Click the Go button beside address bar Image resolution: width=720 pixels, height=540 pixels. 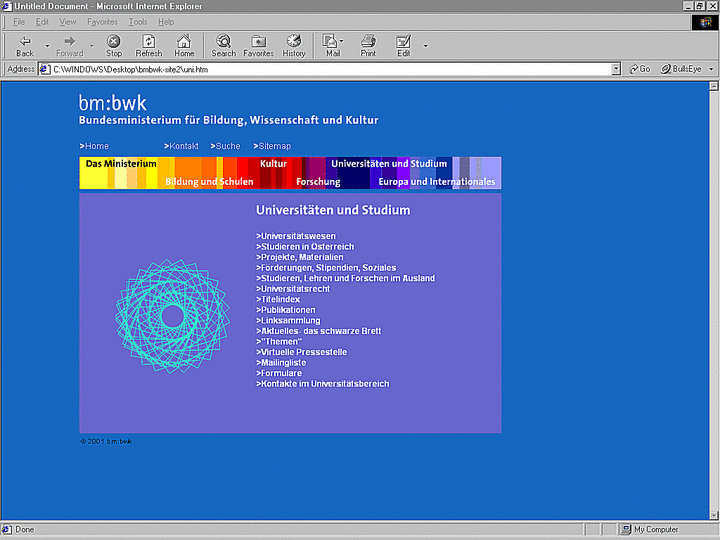640,69
